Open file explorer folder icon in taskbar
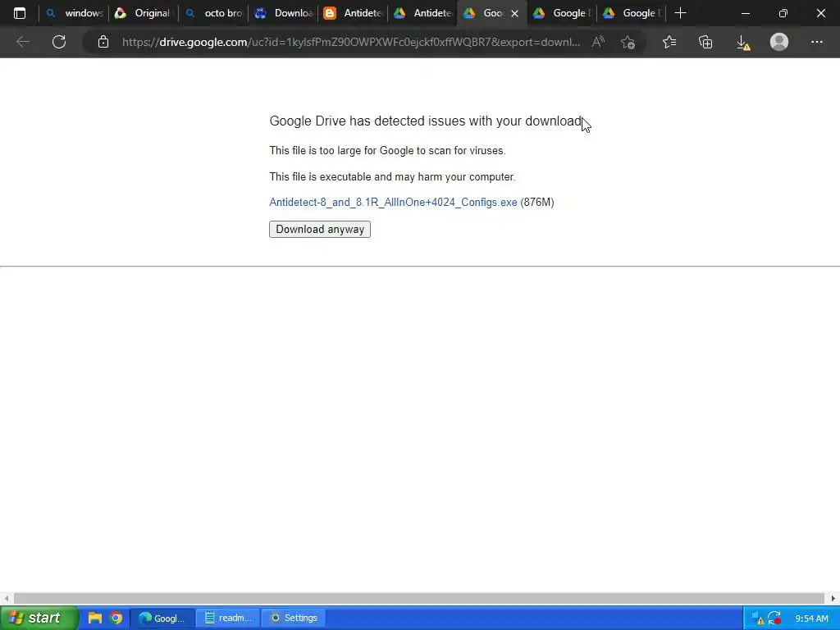Image resolution: width=840 pixels, height=630 pixels. [x=95, y=618]
